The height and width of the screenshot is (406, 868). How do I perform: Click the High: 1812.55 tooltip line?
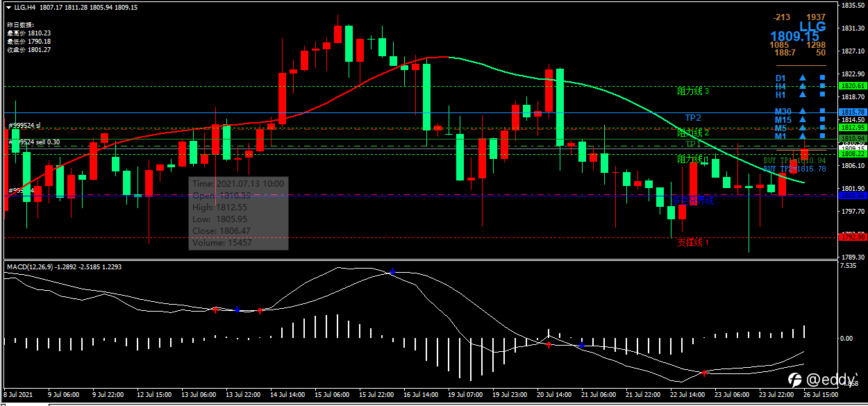tap(219, 208)
